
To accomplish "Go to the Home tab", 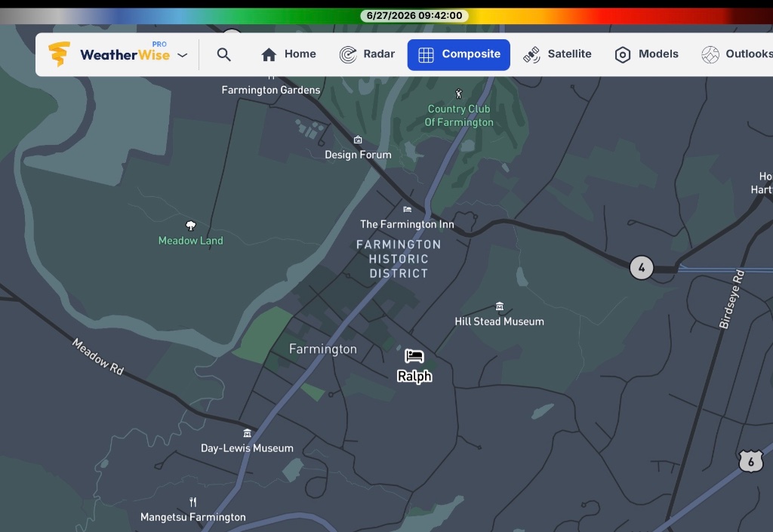I will [288, 54].
